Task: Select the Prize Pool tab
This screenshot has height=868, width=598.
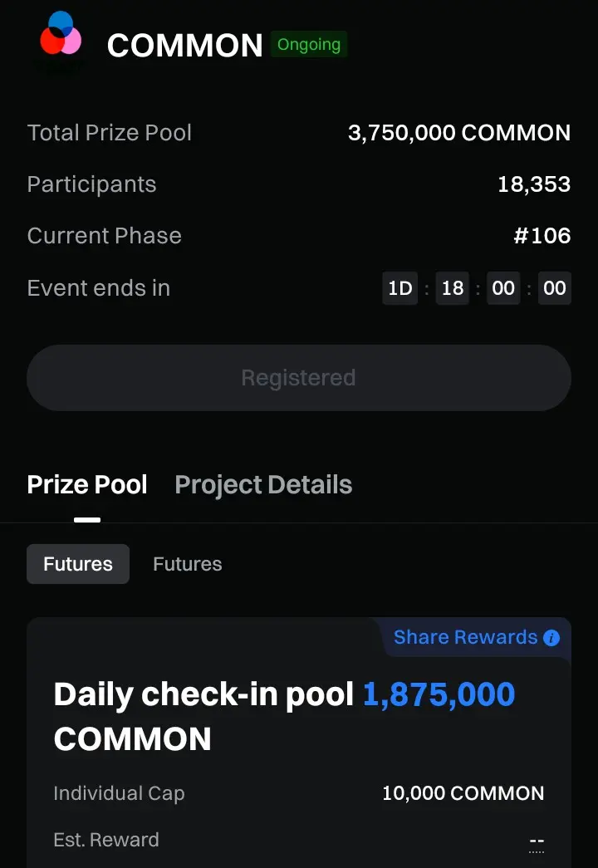Action: (87, 485)
